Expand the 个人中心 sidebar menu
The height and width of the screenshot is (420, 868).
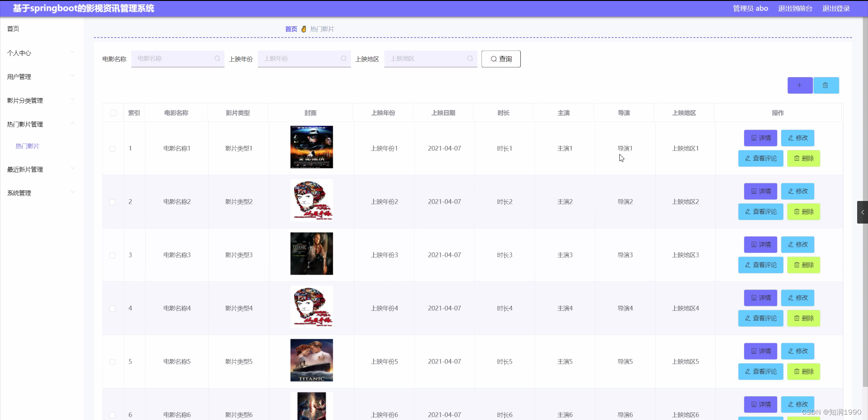[19, 53]
